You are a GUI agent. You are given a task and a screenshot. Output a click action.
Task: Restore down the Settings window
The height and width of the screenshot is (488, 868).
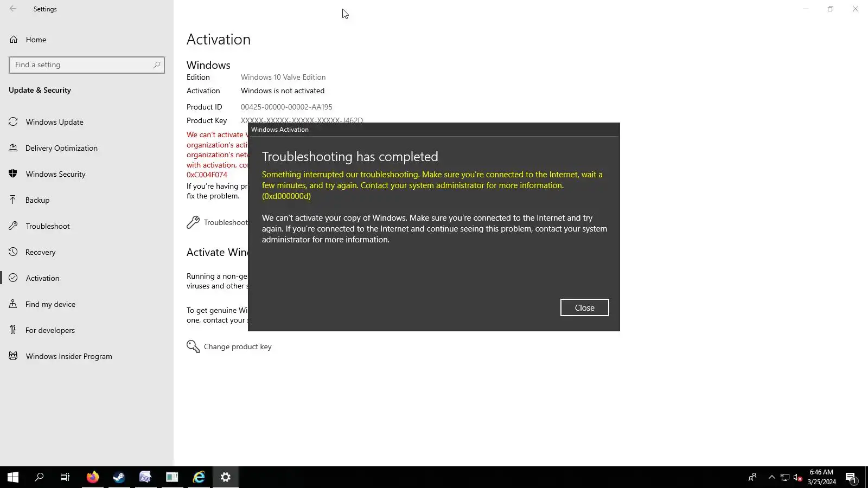[831, 9]
